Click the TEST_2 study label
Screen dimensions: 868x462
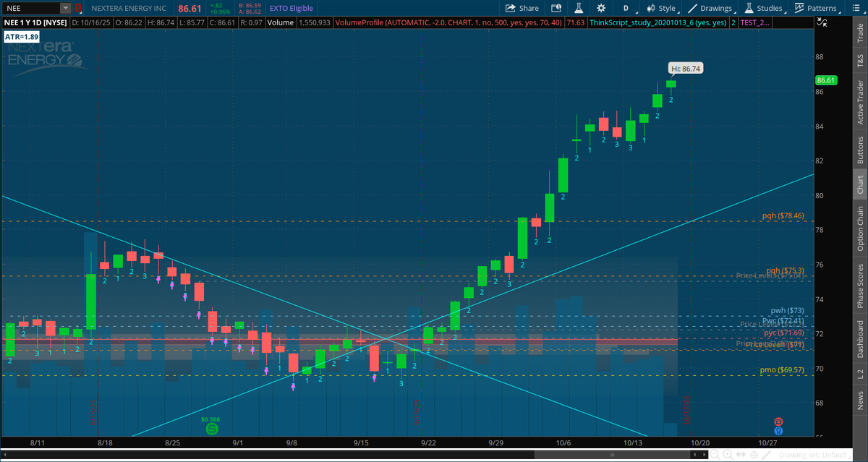pos(755,23)
